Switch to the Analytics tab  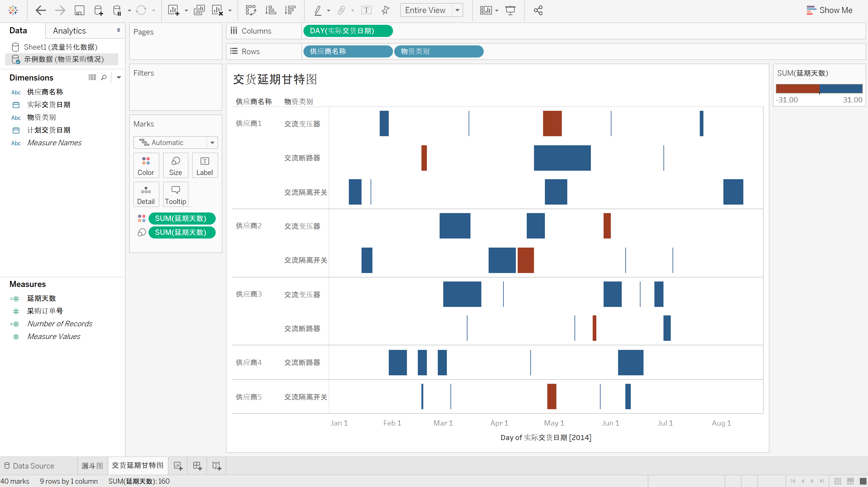pyautogui.click(x=69, y=31)
